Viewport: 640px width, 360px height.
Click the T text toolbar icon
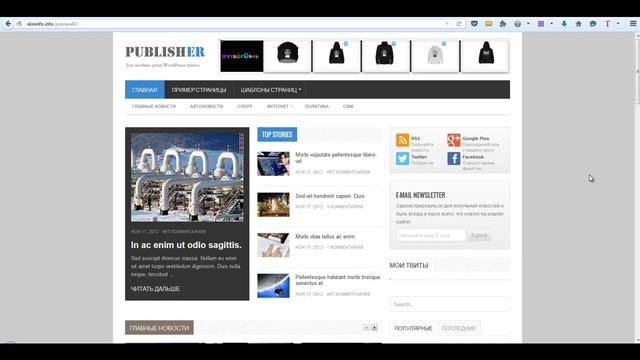tap(607, 24)
